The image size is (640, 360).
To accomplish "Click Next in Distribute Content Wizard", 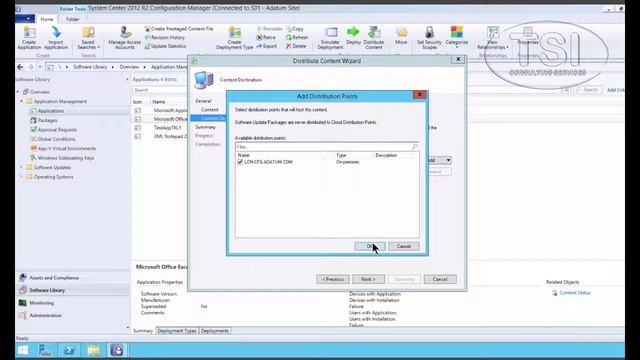I will click(368, 279).
